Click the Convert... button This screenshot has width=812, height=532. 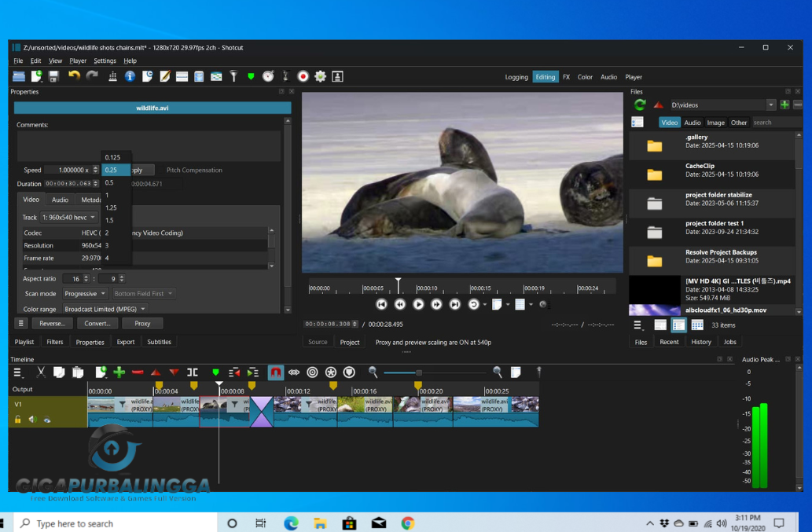97,324
